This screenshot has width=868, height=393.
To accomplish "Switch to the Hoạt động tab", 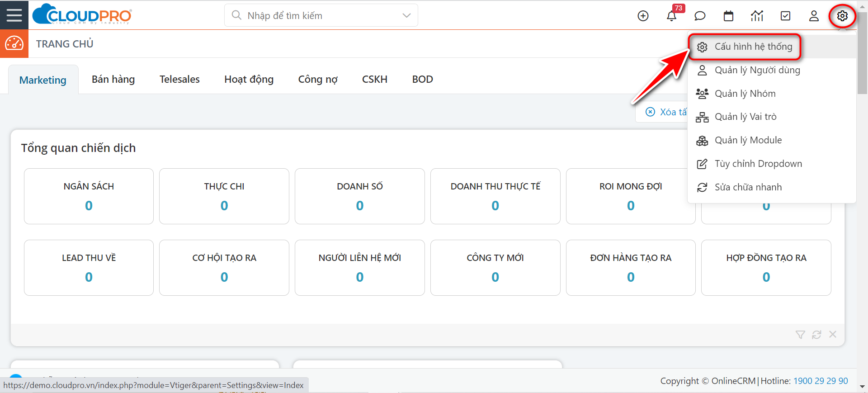I will pyautogui.click(x=249, y=79).
